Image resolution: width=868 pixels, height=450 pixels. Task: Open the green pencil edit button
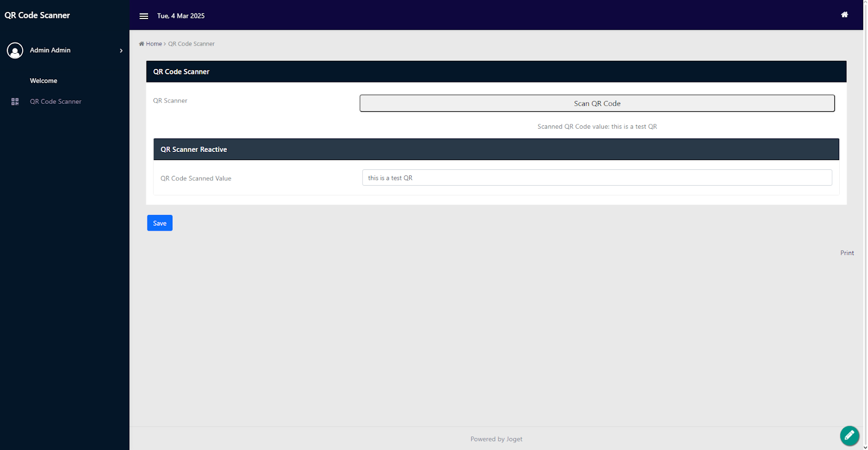tap(850, 435)
